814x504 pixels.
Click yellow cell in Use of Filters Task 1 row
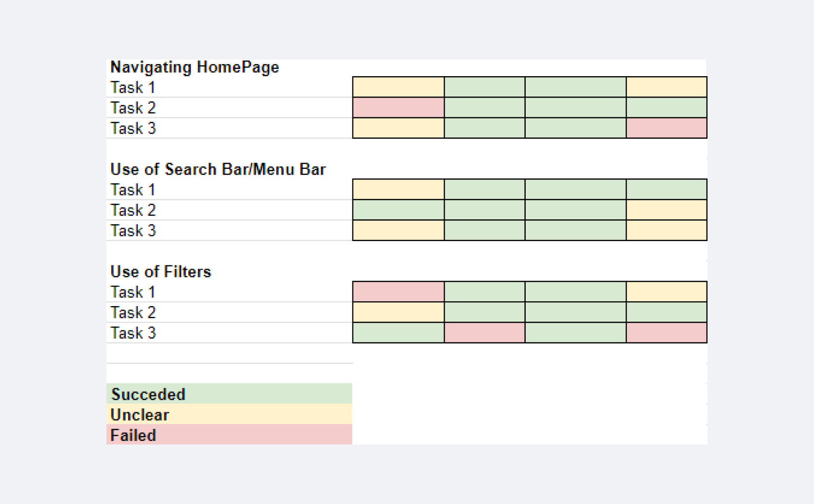point(666,292)
